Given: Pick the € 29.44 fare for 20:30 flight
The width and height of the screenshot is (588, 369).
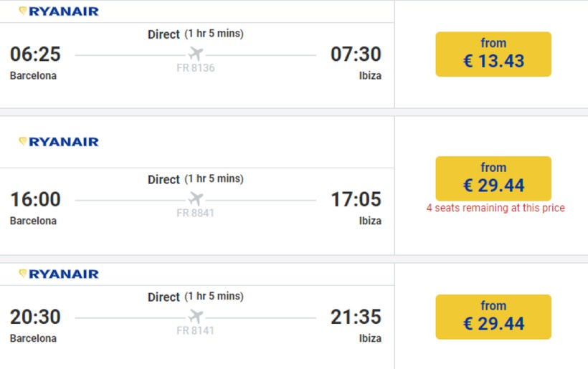Looking at the screenshot, I should 493,317.
